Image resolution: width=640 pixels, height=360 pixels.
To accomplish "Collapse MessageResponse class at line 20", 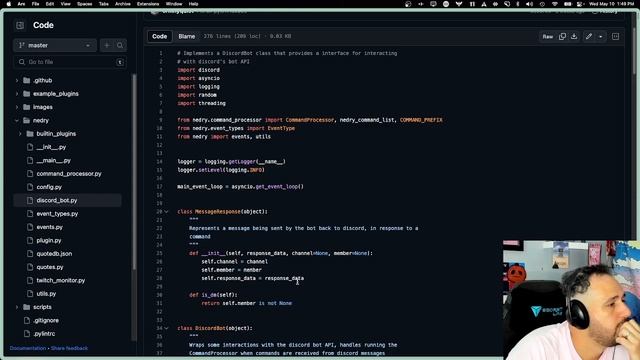I will [167, 211].
